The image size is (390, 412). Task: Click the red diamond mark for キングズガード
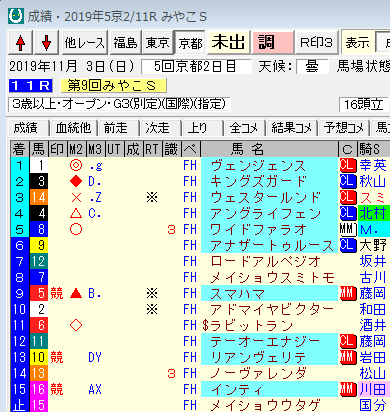click(x=76, y=181)
